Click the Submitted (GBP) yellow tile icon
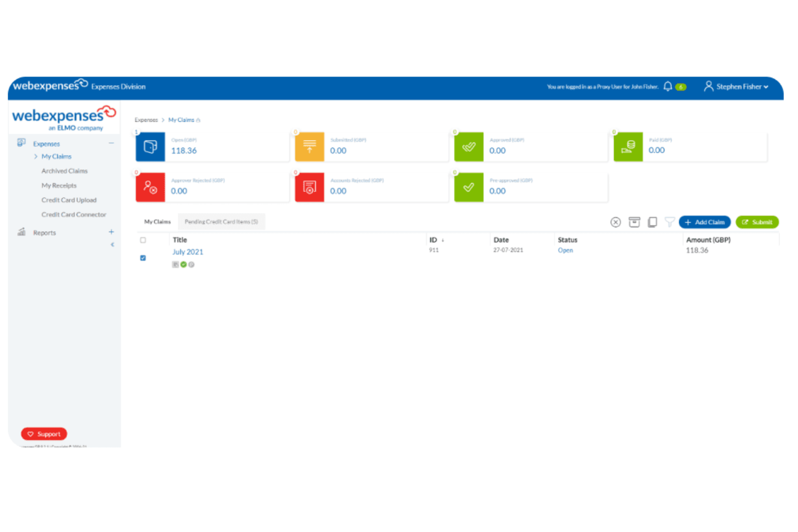 [x=309, y=147]
